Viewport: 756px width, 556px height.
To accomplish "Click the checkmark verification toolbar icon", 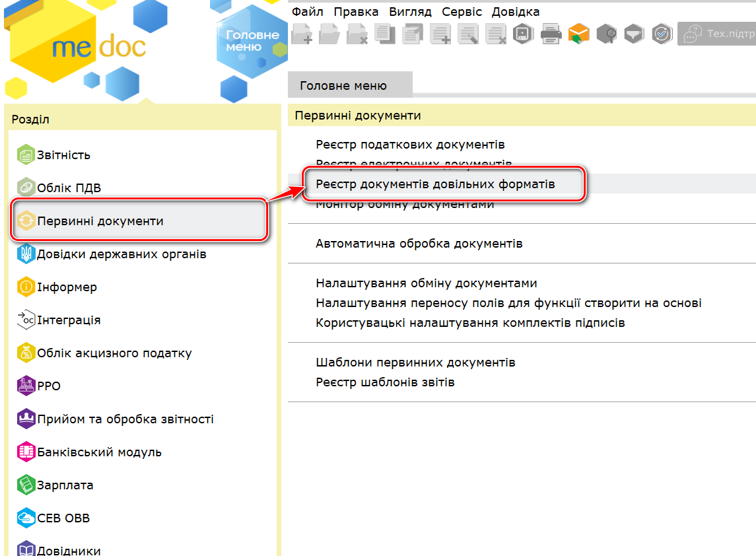I will pyautogui.click(x=662, y=33).
